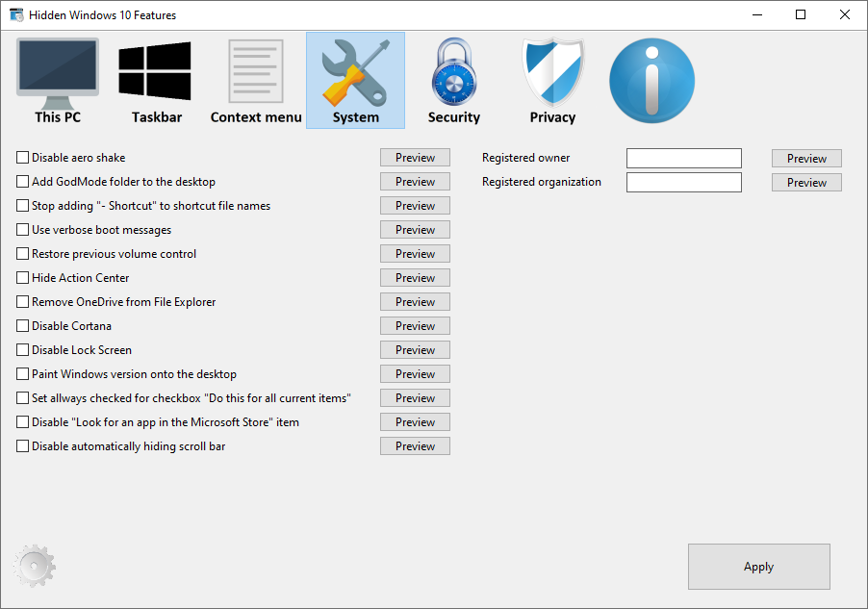Image resolution: width=868 pixels, height=609 pixels.
Task: Close the Hidden Windows 10 Features window
Action: 845,15
